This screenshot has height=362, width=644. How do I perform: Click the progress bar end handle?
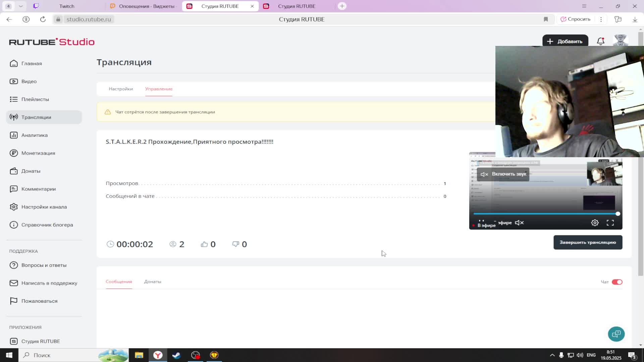[x=618, y=214]
